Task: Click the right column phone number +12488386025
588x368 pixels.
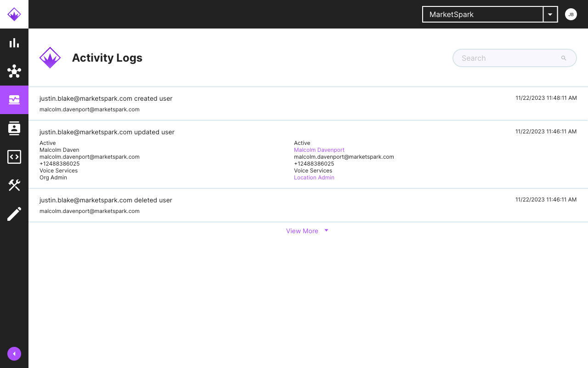Action: coord(314,164)
